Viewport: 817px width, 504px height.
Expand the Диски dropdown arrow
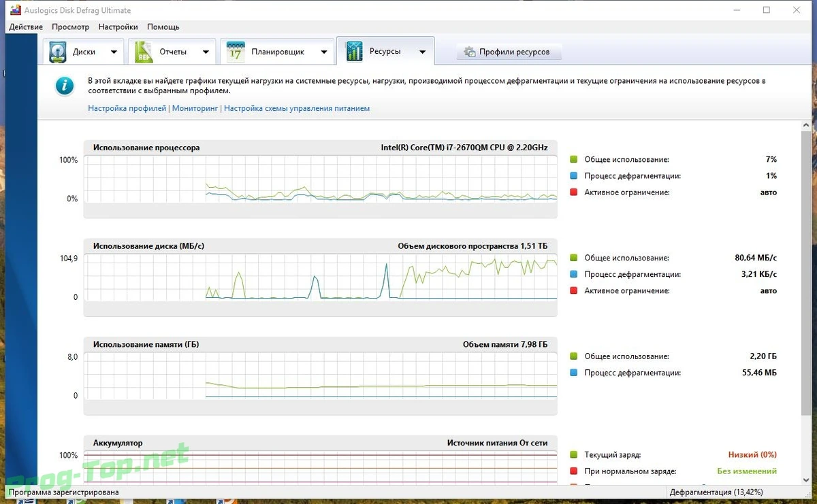point(114,52)
